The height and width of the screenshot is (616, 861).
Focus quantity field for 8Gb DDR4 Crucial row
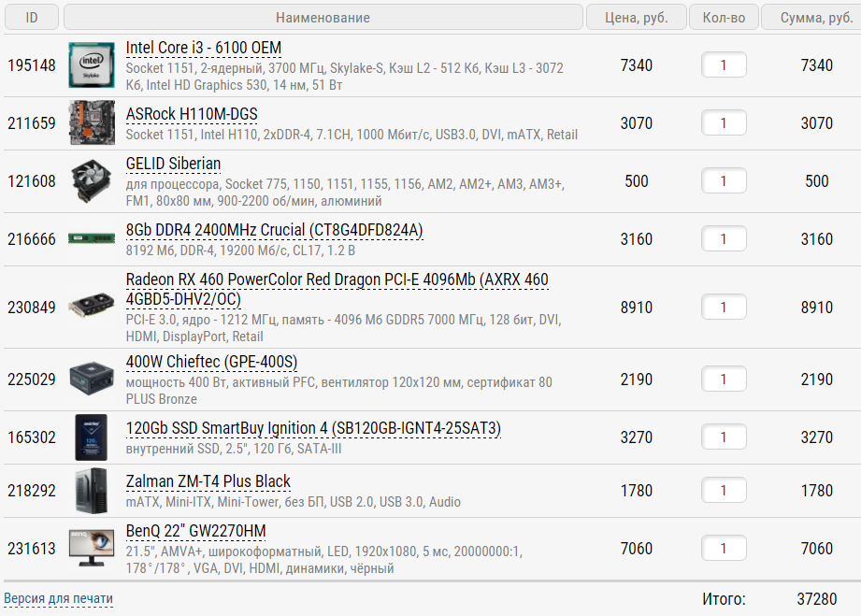click(724, 238)
